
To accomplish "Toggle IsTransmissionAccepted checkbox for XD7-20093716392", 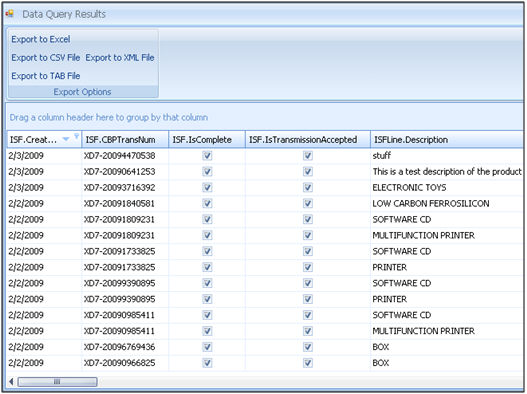I will (308, 188).
